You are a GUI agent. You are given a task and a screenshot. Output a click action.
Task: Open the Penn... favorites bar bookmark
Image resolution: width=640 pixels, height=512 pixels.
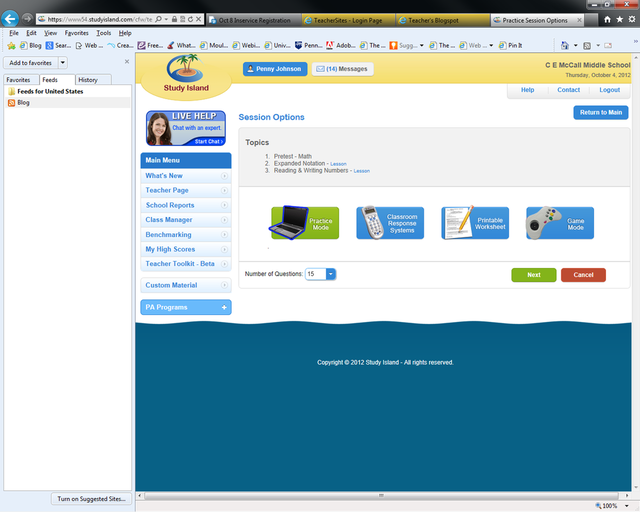pos(308,46)
